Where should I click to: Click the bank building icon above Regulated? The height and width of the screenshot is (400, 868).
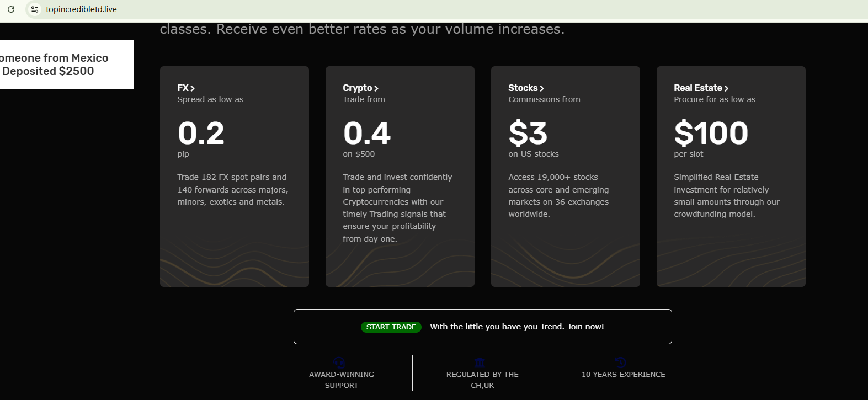click(x=480, y=362)
